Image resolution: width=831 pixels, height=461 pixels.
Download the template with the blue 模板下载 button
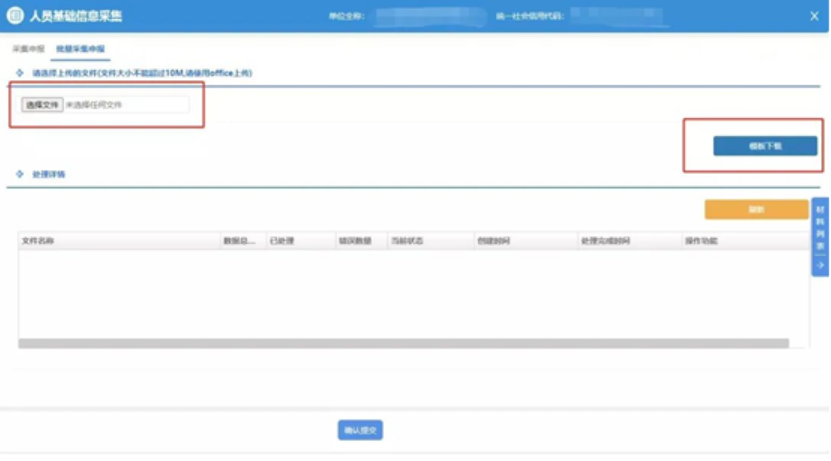(765, 146)
